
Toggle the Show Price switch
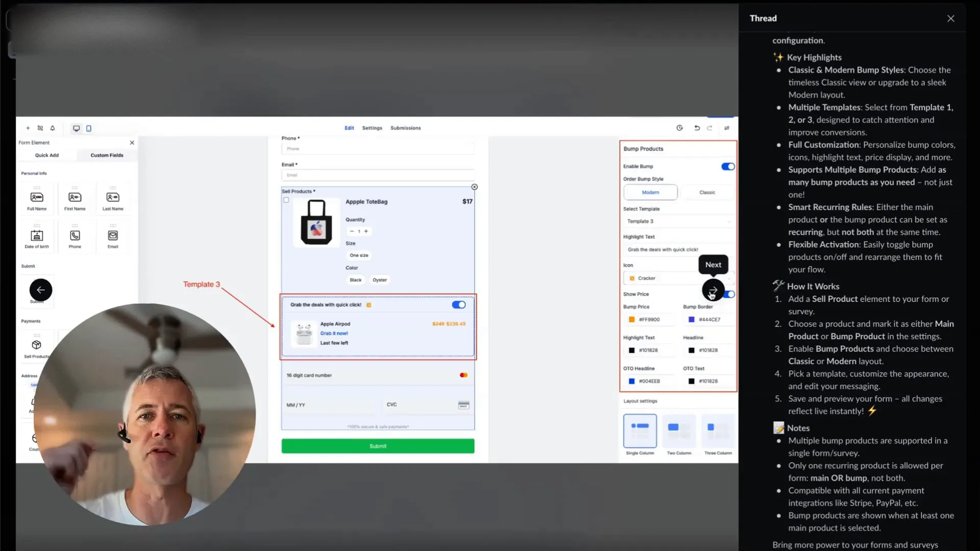pos(730,294)
